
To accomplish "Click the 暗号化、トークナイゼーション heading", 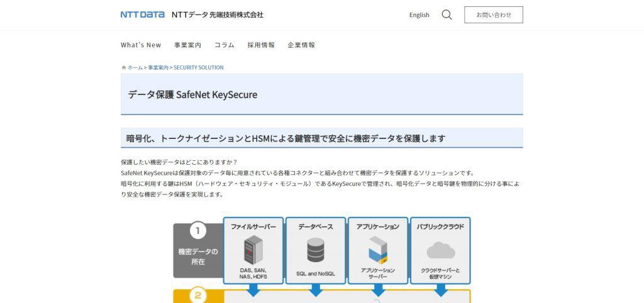I will 286,138.
